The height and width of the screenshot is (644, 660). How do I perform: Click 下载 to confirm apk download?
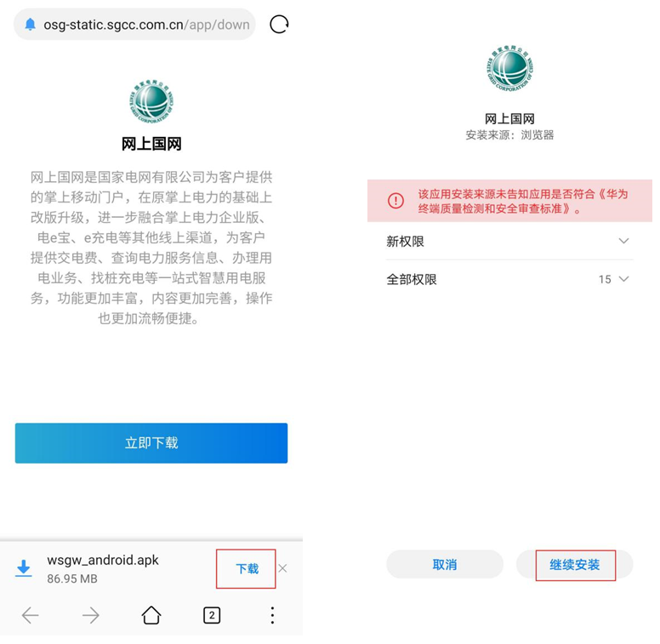pos(247,568)
